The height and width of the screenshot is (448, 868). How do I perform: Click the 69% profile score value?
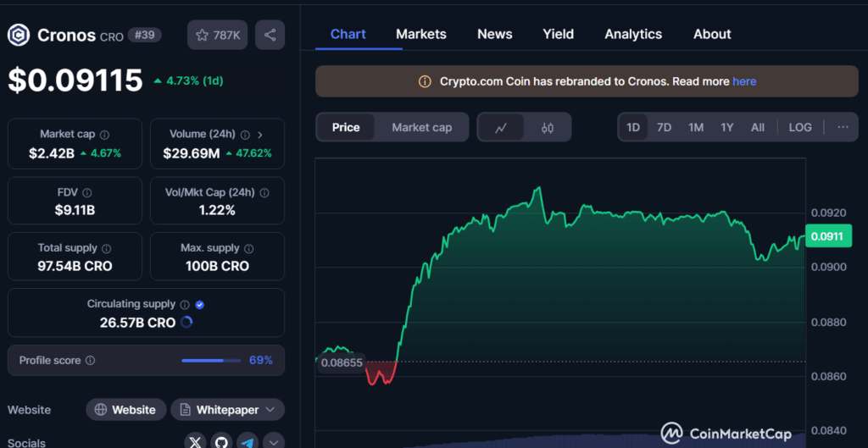pos(261,361)
